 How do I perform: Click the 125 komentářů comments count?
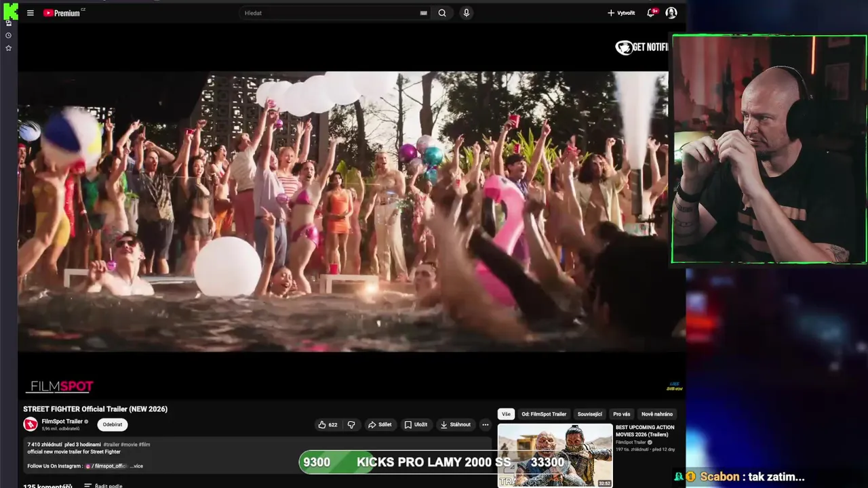point(47,486)
